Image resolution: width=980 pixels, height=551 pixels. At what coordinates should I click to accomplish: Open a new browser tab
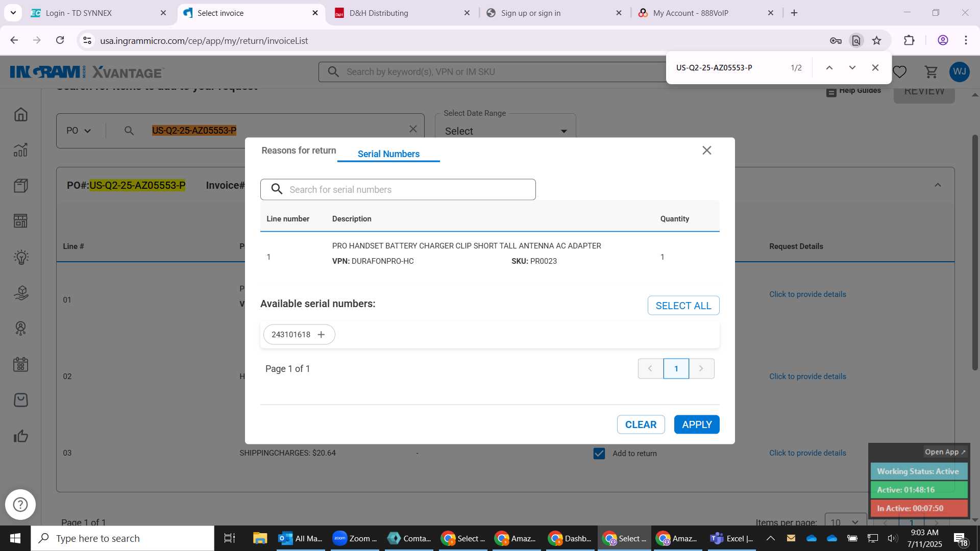(x=794, y=13)
